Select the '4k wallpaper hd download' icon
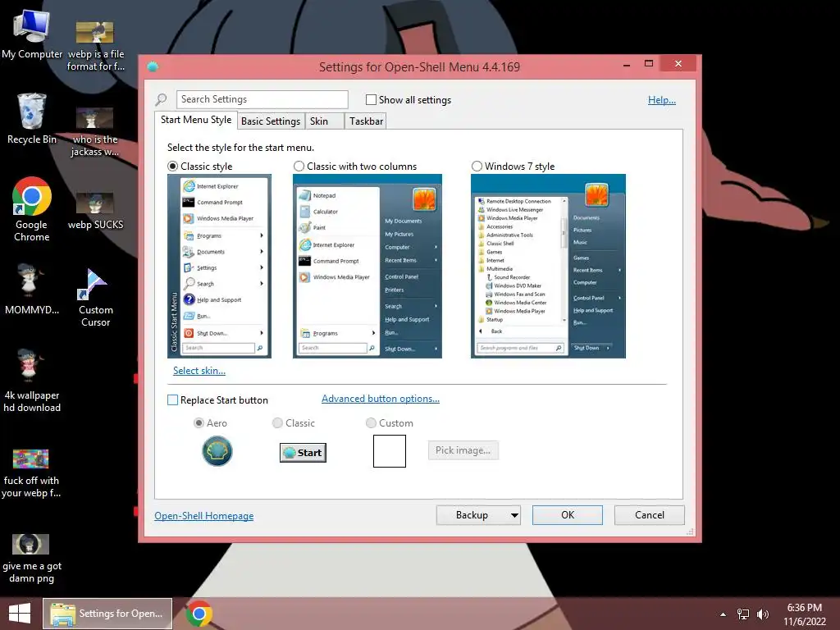Image resolution: width=840 pixels, height=630 pixels. pyautogui.click(x=32, y=381)
